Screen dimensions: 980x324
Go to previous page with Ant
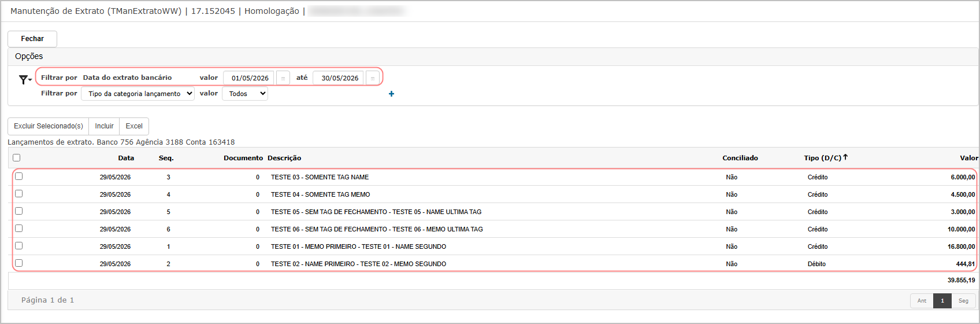click(x=922, y=301)
